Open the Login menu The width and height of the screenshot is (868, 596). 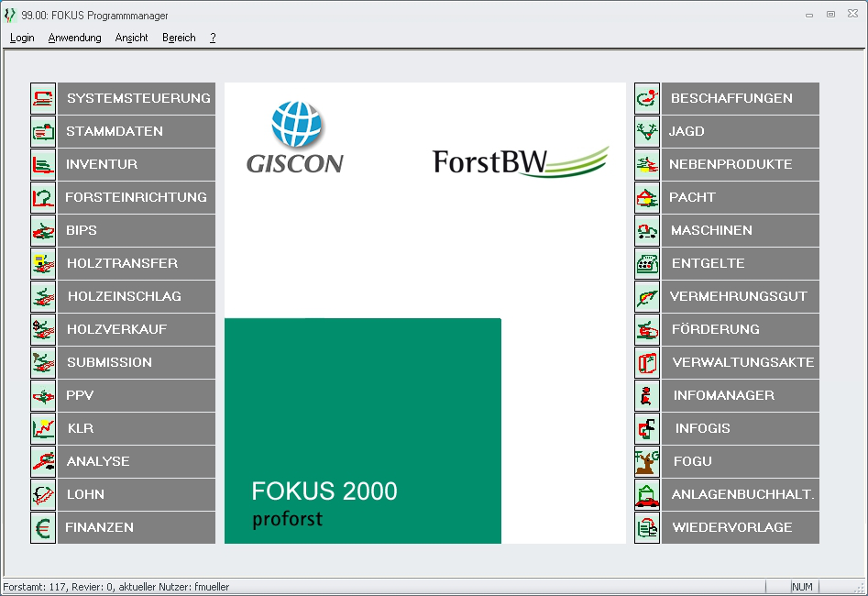tap(22, 38)
